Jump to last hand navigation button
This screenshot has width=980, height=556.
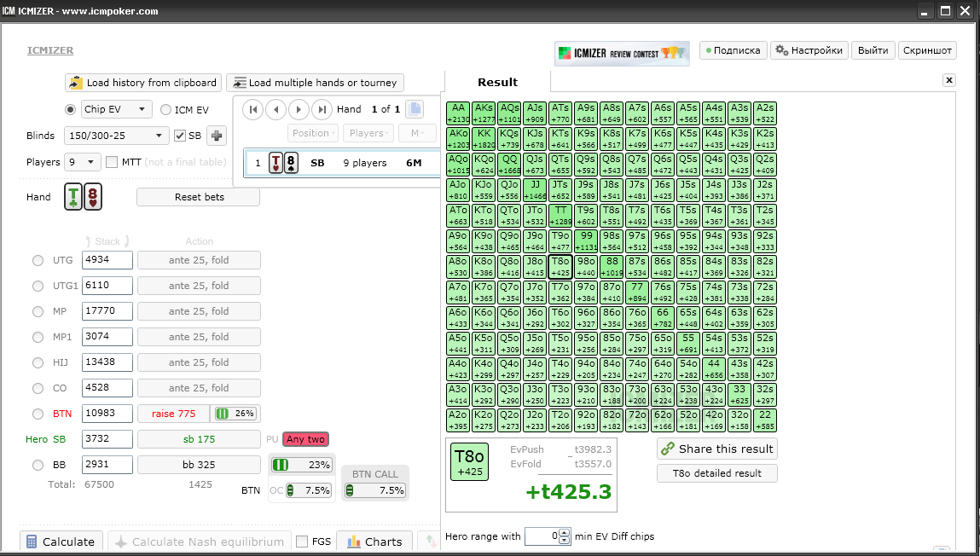(x=322, y=109)
